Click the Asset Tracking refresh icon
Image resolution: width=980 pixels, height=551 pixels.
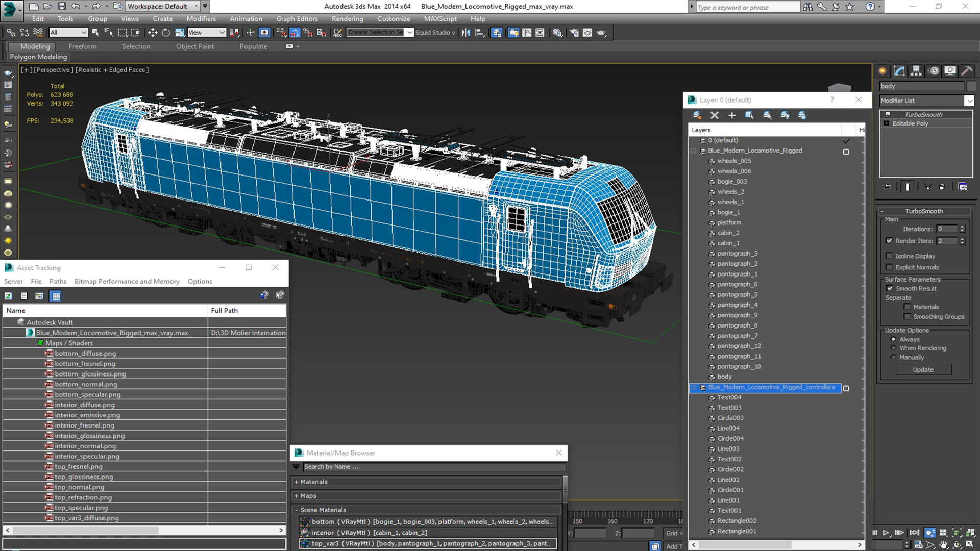[9, 296]
